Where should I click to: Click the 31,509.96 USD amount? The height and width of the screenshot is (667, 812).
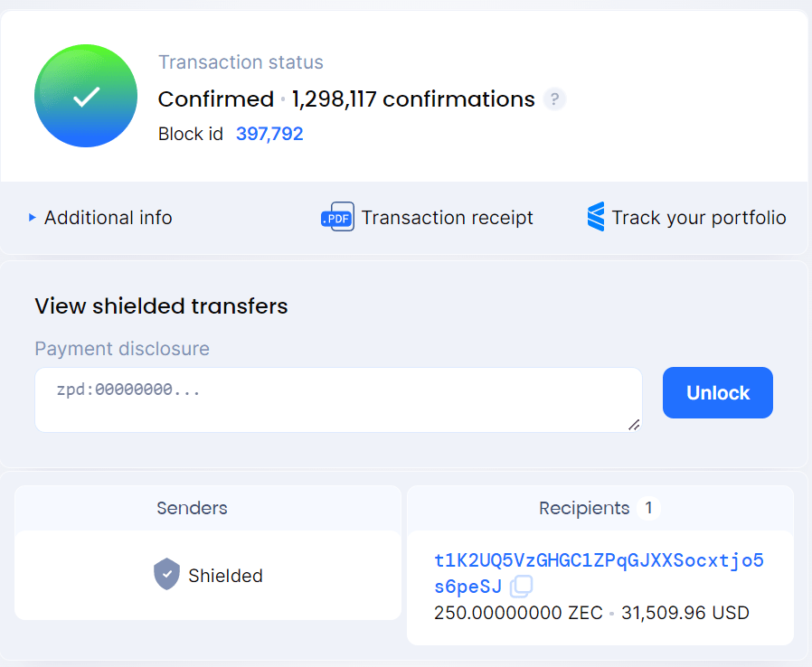coord(685,613)
